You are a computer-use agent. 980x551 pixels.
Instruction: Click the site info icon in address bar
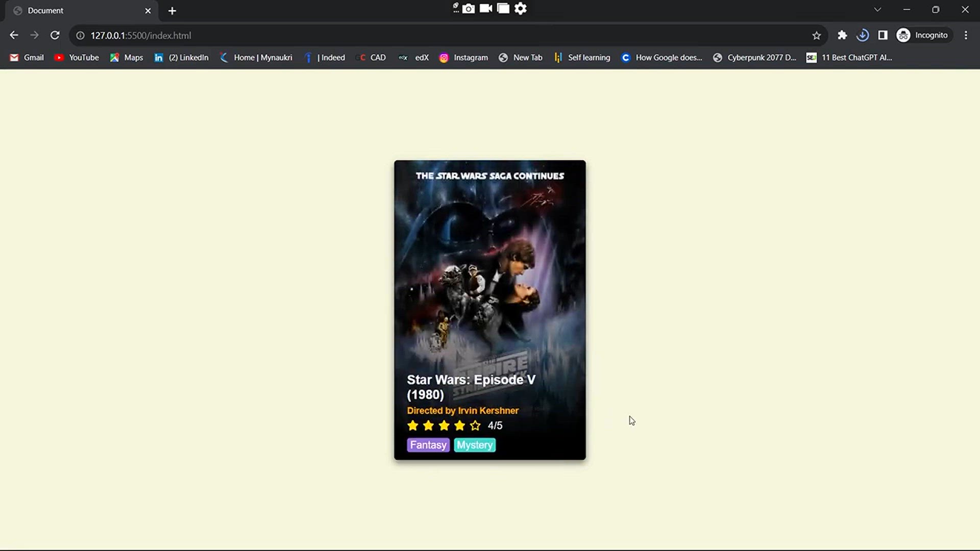point(80,36)
